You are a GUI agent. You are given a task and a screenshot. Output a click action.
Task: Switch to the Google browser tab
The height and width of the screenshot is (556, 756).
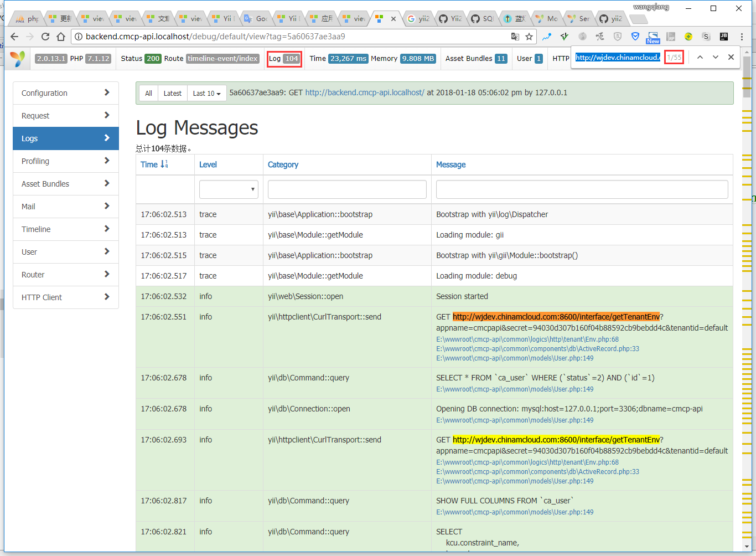257,19
